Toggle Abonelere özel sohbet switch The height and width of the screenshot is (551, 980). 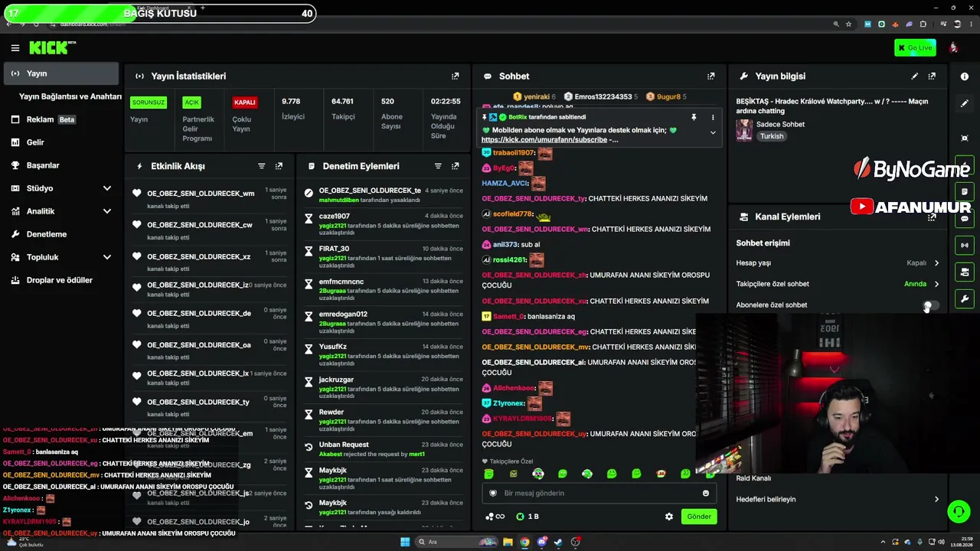click(x=931, y=305)
